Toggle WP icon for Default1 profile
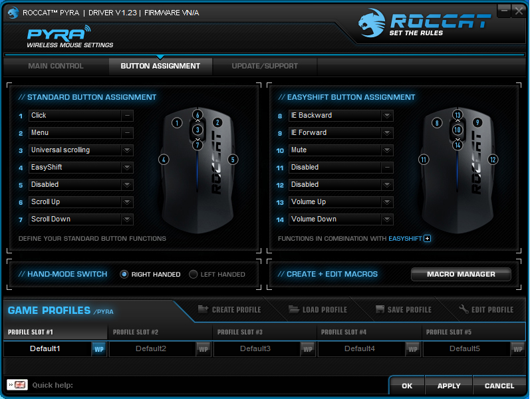The height and width of the screenshot is (399, 532). click(99, 349)
